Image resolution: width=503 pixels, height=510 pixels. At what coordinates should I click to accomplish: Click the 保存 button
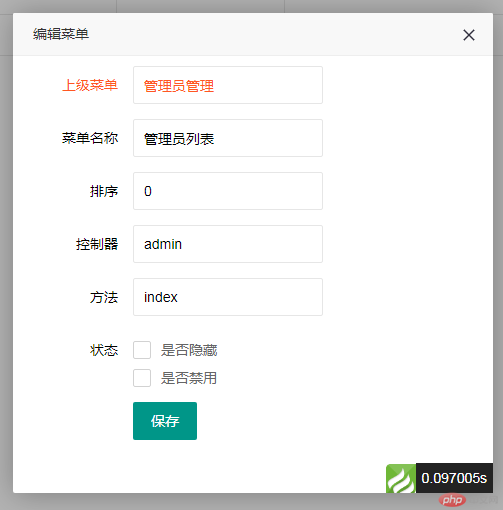tap(165, 421)
